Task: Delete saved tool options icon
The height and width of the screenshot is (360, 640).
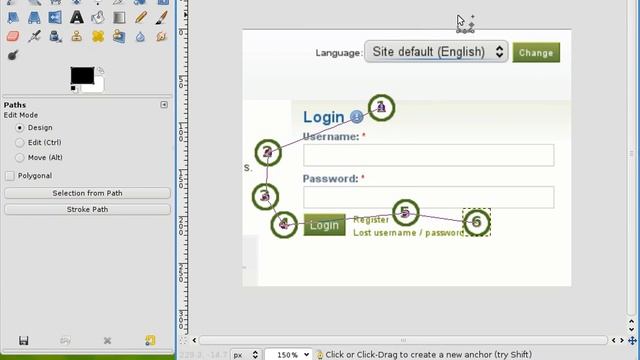Action: click(107, 340)
